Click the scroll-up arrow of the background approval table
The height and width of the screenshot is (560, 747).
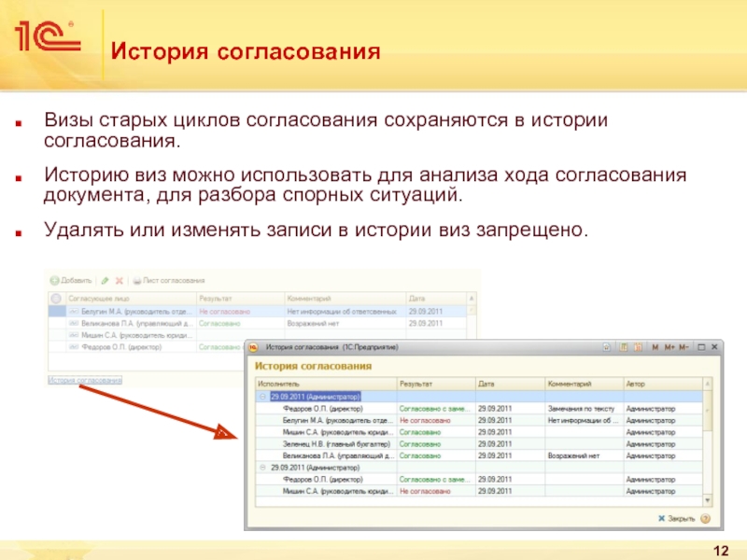tap(472, 299)
